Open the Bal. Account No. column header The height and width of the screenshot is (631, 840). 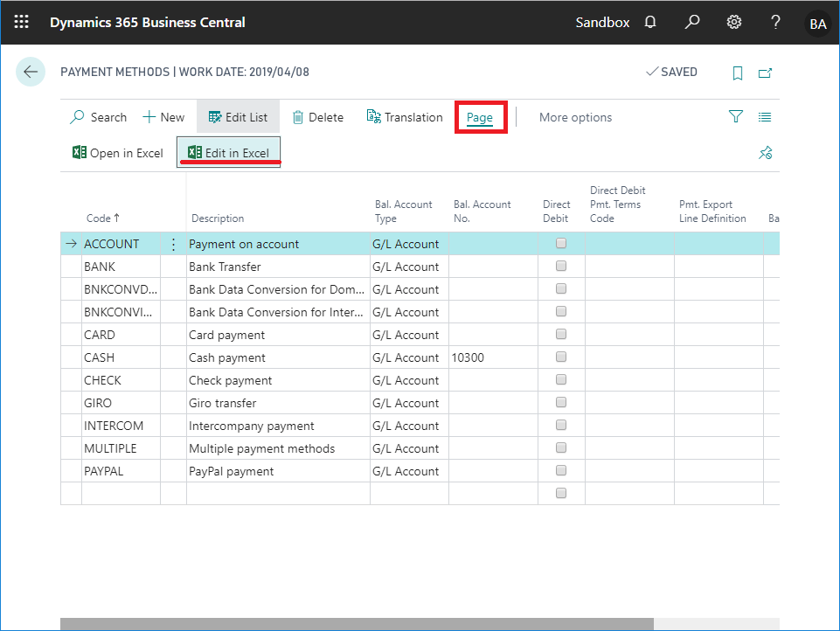point(482,211)
